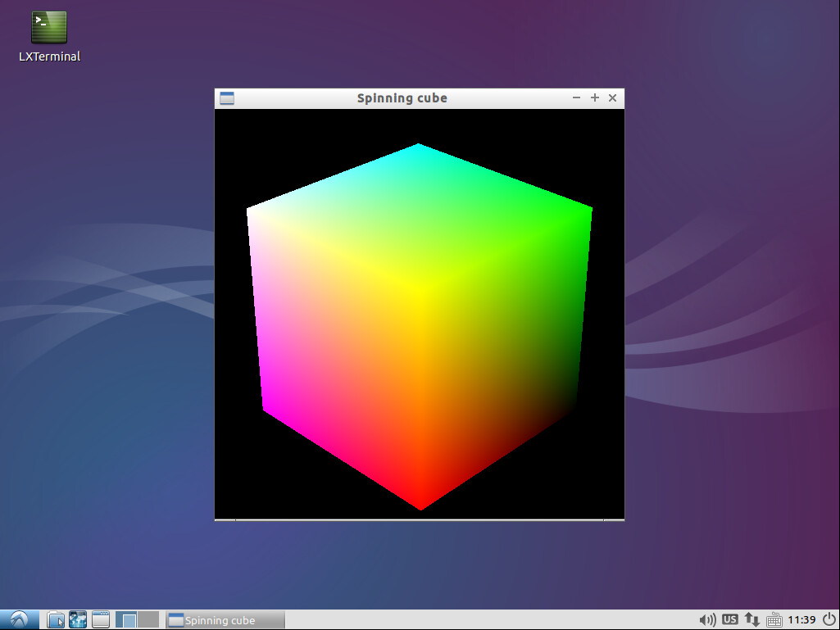This screenshot has width=840, height=630.
Task: Select the first workspace in the pager
Action: tap(125, 620)
